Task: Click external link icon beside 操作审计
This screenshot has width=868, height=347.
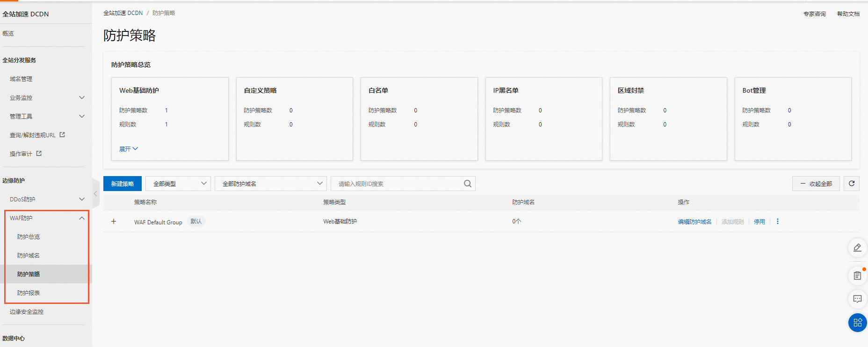Action: tap(39, 154)
